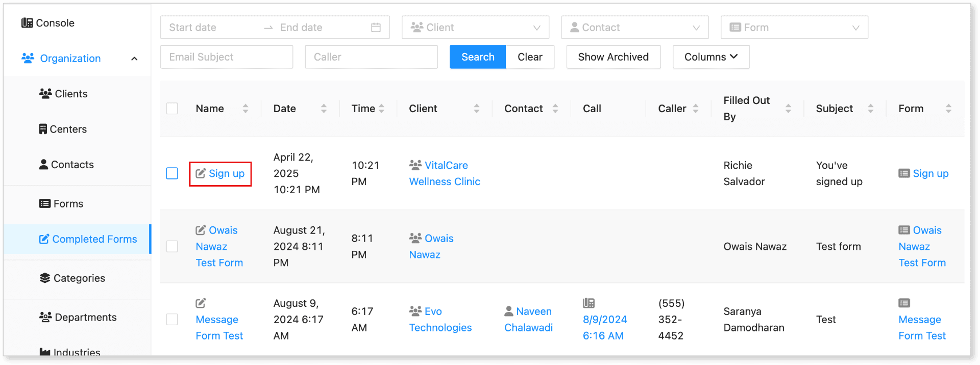
Task: Click April 22, 2025 10:21 PM date cell
Action: 297,173
